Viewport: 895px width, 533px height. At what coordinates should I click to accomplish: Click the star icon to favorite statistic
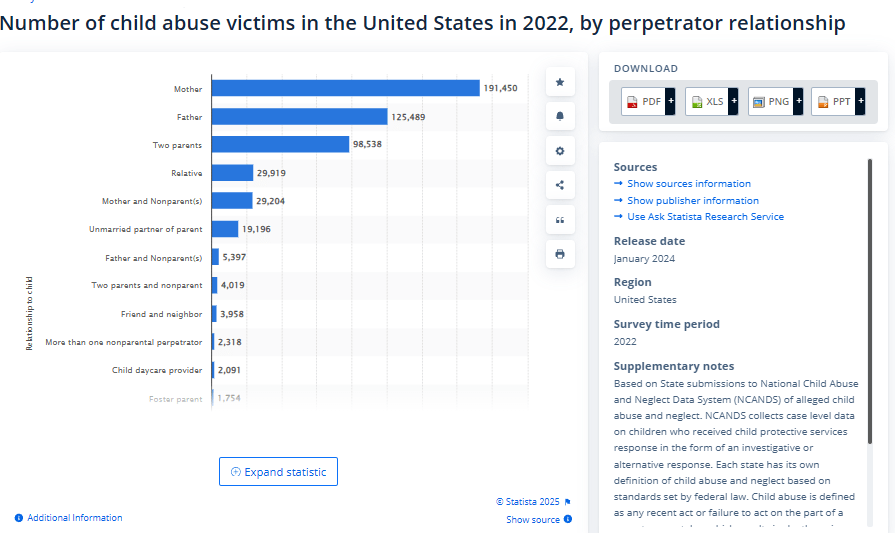(559, 82)
